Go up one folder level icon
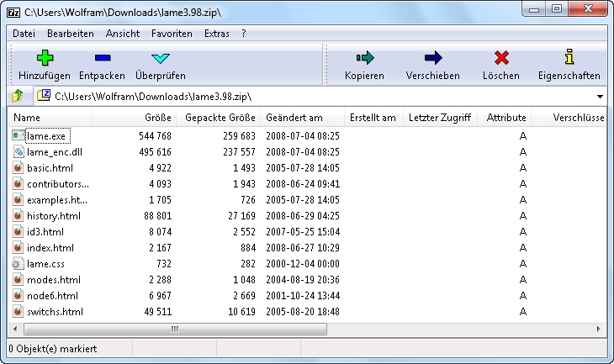Image resolution: width=614 pixels, height=364 pixels. point(18,96)
